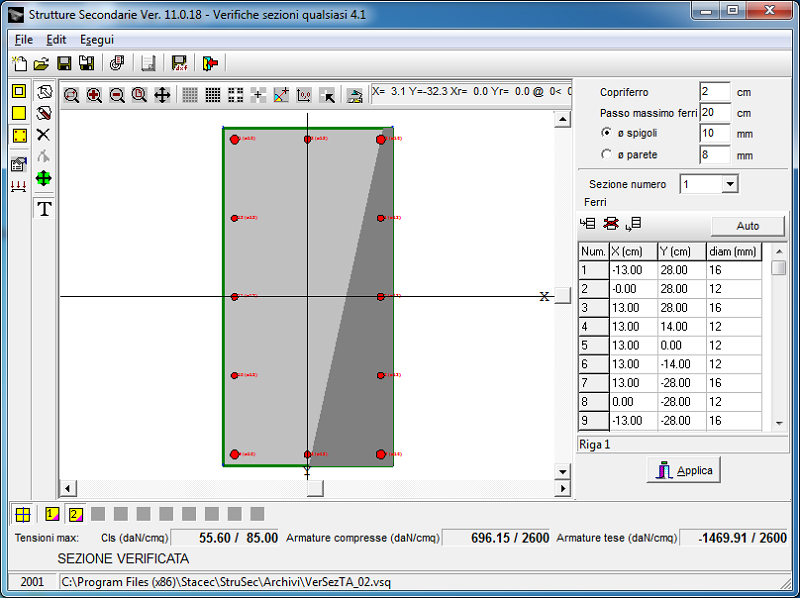Select the solid yellow square section tool

[x=19, y=113]
